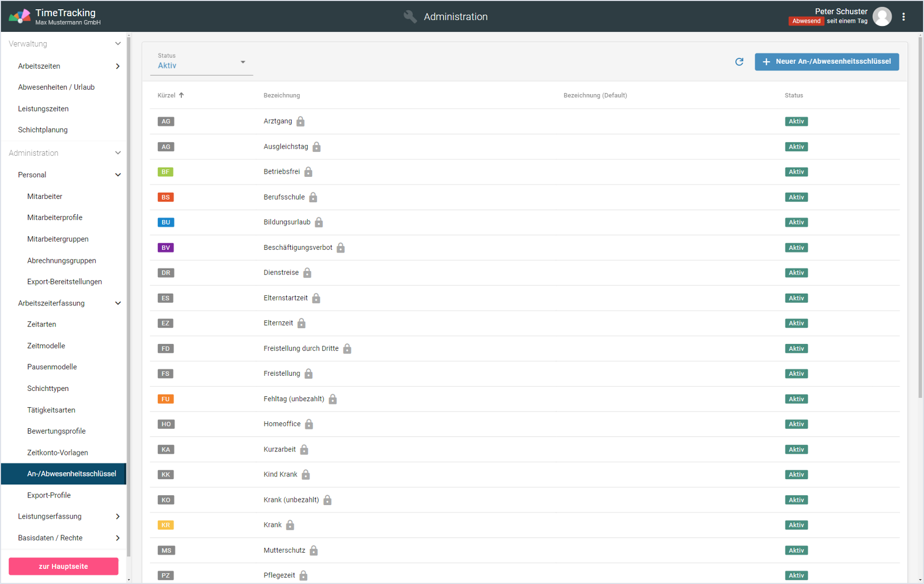
Task: Expand the Arbeitszeiten submenu
Action: click(117, 66)
